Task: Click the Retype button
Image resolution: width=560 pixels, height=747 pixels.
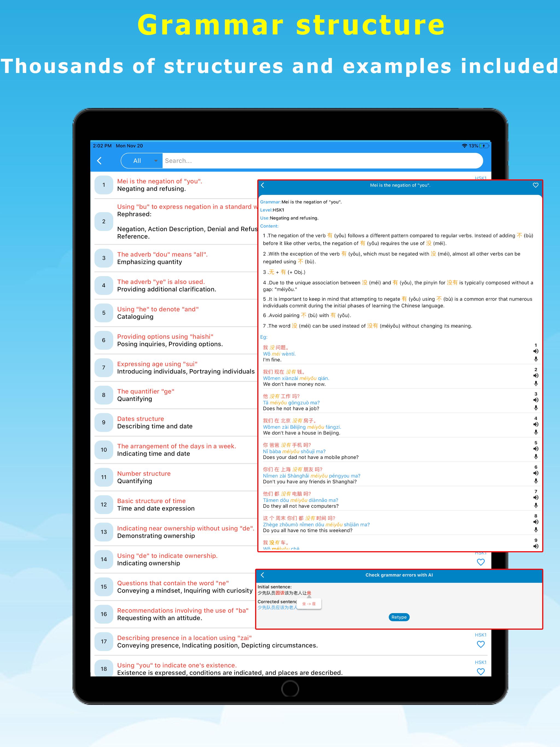Action: pyautogui.click(x=399, y=617)
